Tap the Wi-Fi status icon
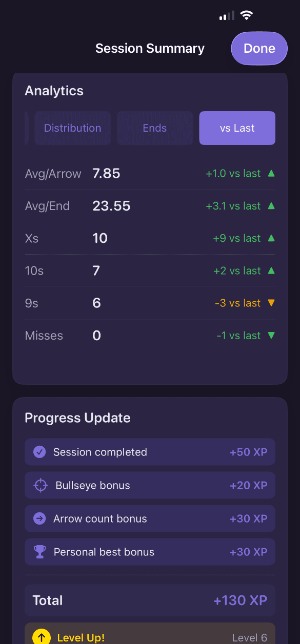This screenshot has width=300, height=644. (247, 15)
